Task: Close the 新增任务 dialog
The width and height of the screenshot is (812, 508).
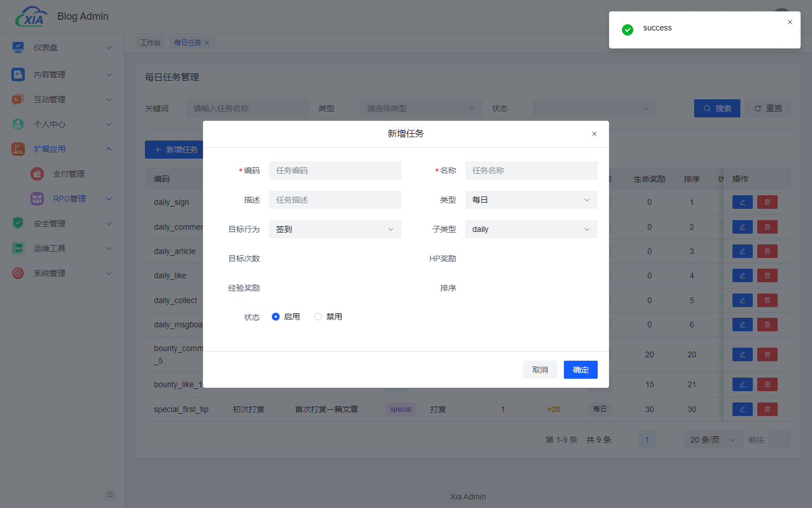Action: tap(594, 134)
